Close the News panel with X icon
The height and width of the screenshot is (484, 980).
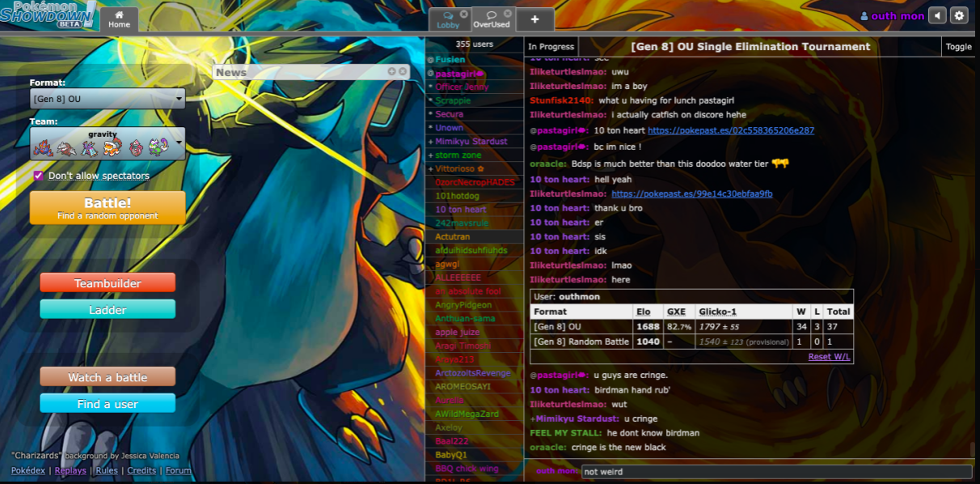point(403,72)
